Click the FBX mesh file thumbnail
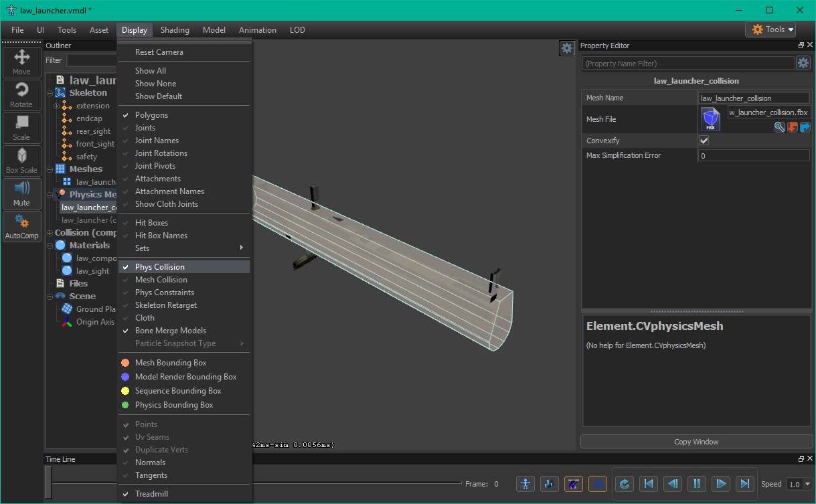Screen dimensions: 816x504 710,119
